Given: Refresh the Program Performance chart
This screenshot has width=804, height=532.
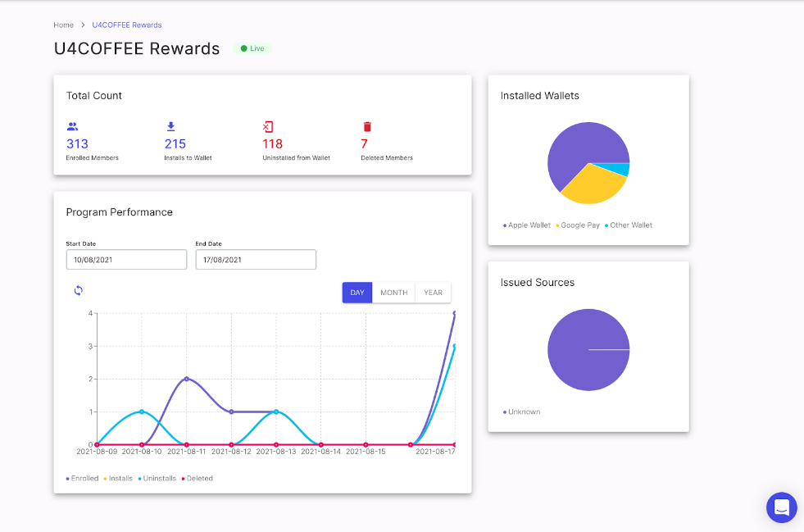Looking at the screenshot, I should [x=79, y=290].
